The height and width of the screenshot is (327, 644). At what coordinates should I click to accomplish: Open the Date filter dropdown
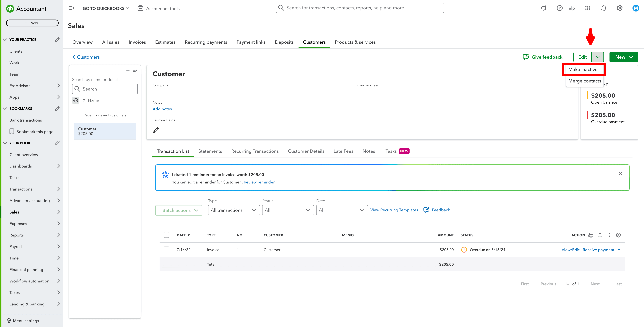pyautogui.click(x=342, y=210)
